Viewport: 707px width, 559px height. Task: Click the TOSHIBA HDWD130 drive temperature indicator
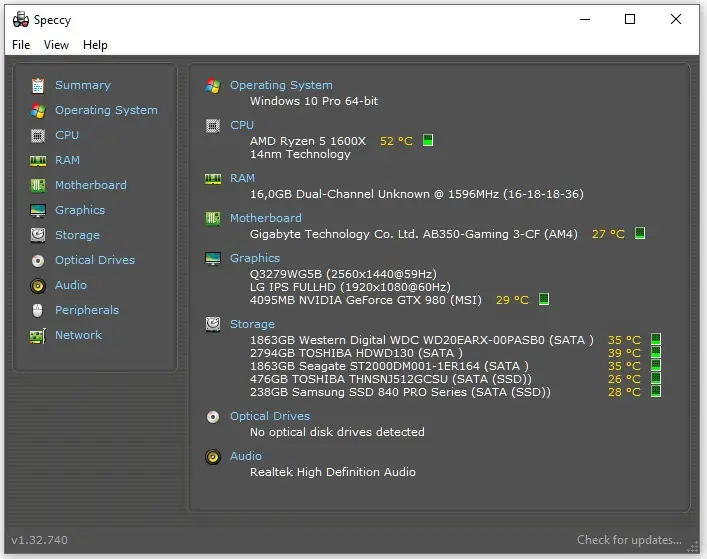click(x=656, y=352)
